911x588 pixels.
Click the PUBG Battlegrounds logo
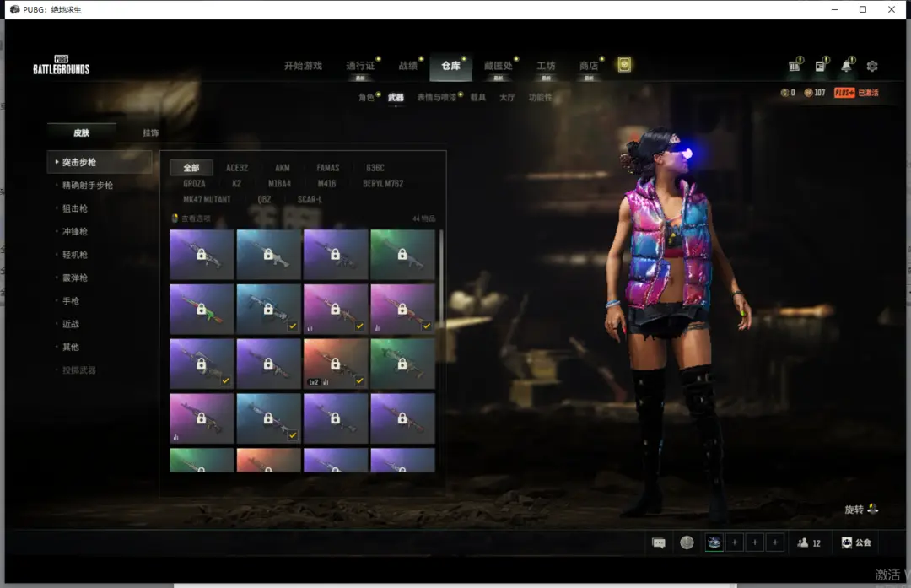[x=61, y=65]
